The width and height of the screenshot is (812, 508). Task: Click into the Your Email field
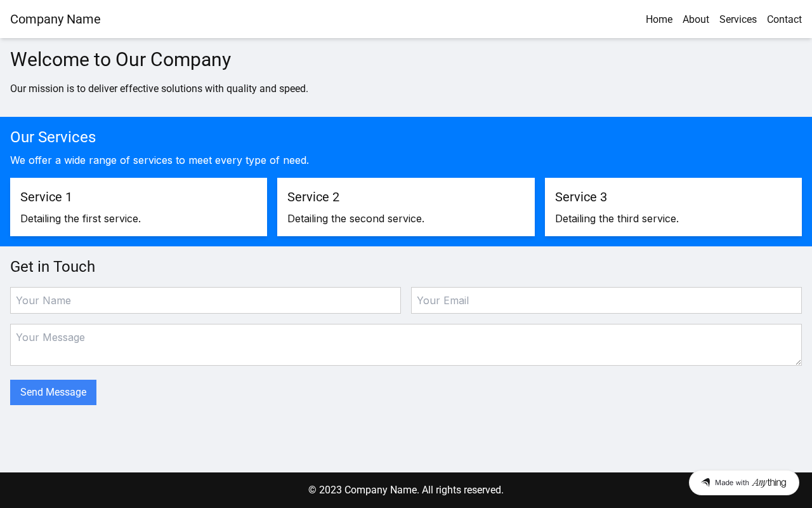click(x=606, y=300)
